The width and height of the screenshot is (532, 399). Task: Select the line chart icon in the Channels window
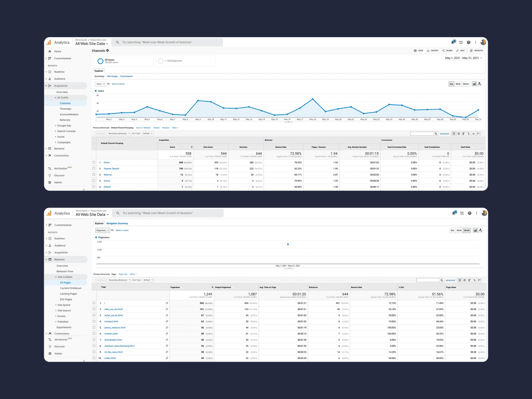474,84
